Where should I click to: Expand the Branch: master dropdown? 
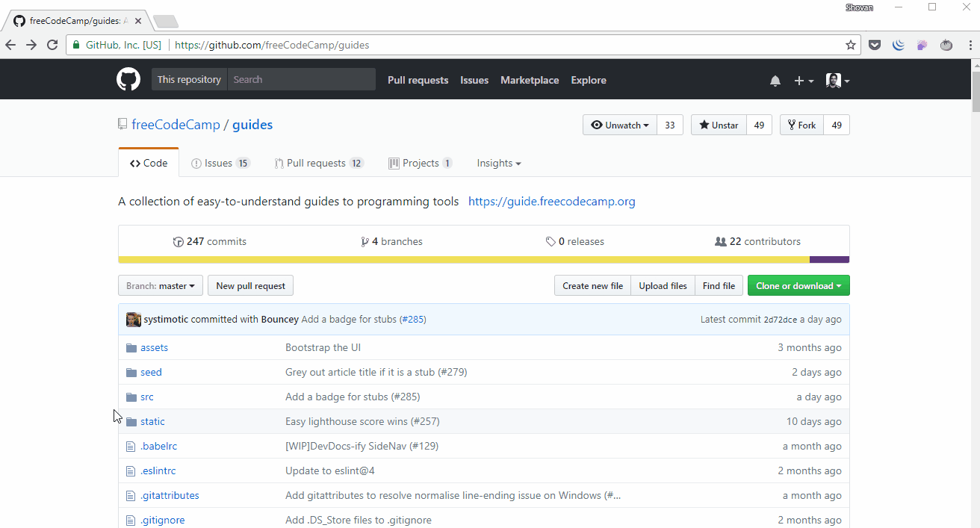[x=161, y=286]
